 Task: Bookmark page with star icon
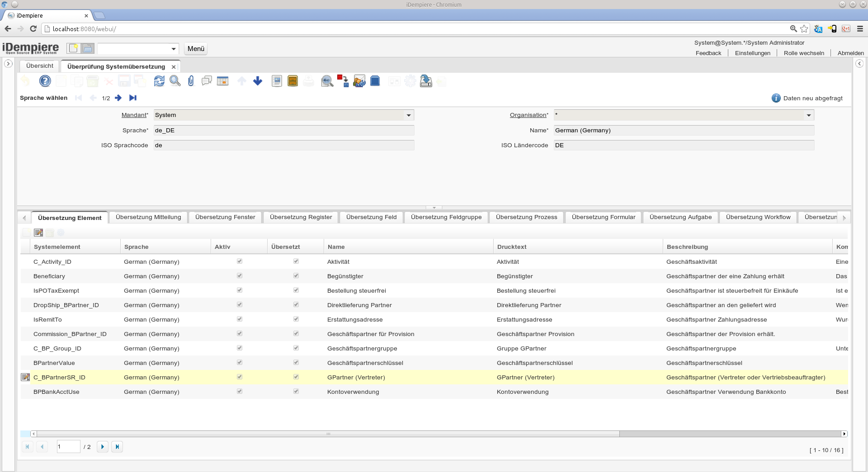[x=804, y=28]
